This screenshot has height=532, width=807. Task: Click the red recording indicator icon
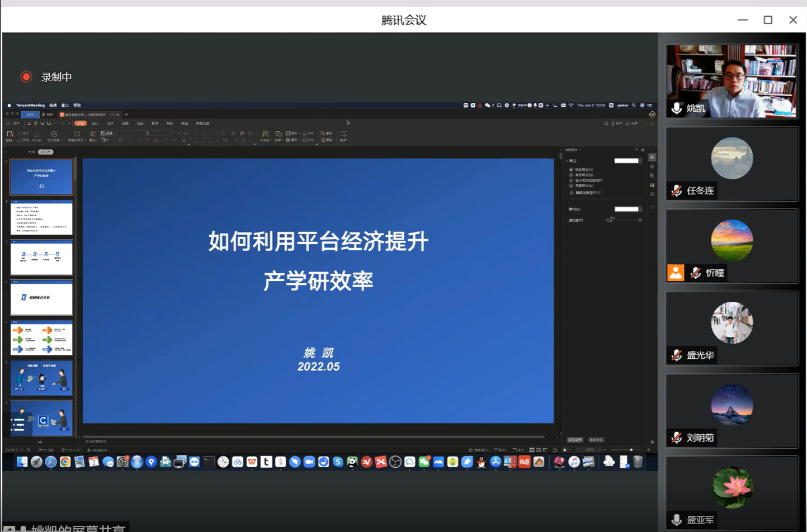pos(26,77)
